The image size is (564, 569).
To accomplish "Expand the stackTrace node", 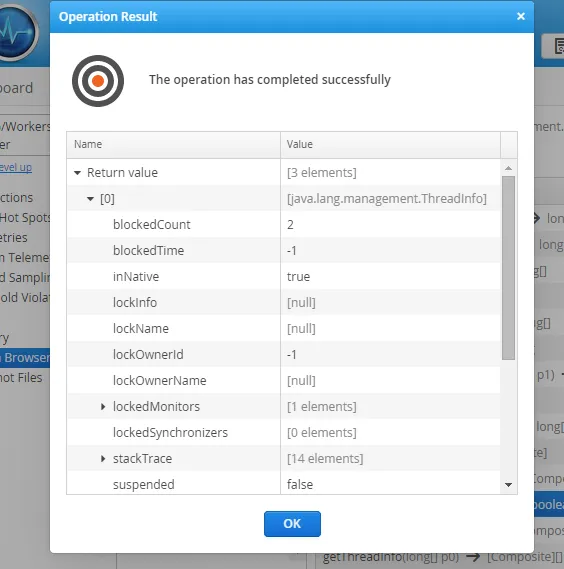I will [x=103, y=459].
